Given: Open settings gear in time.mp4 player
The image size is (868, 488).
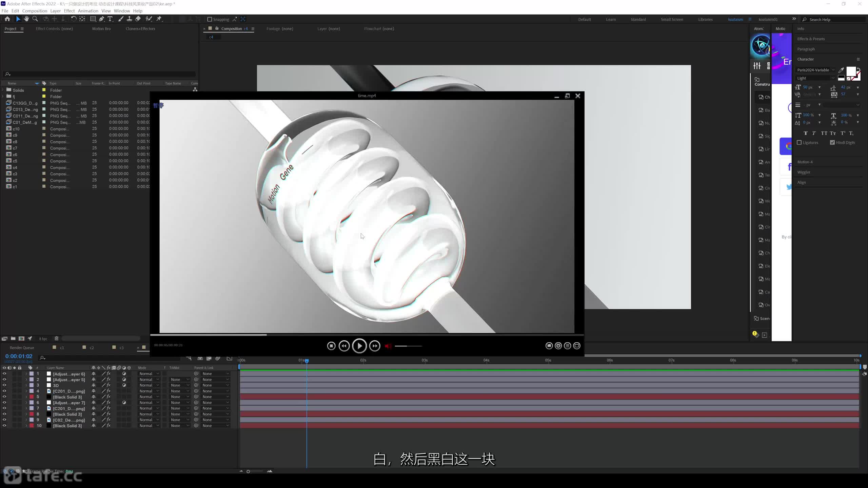Looking at the screenshot, I should point(558,346).
